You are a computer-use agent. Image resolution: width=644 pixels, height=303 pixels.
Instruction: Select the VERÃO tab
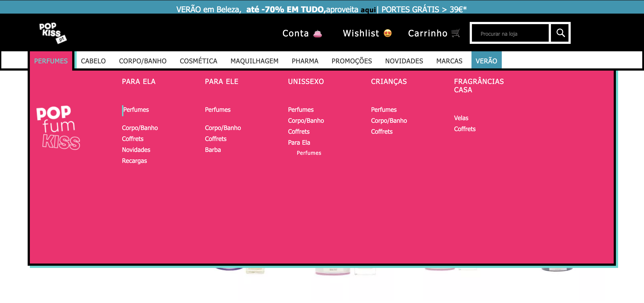[x=486, y=61]
